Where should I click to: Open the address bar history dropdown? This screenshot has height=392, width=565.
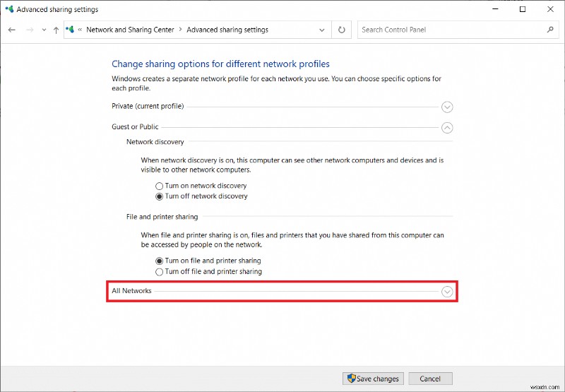tap(322, 30)
